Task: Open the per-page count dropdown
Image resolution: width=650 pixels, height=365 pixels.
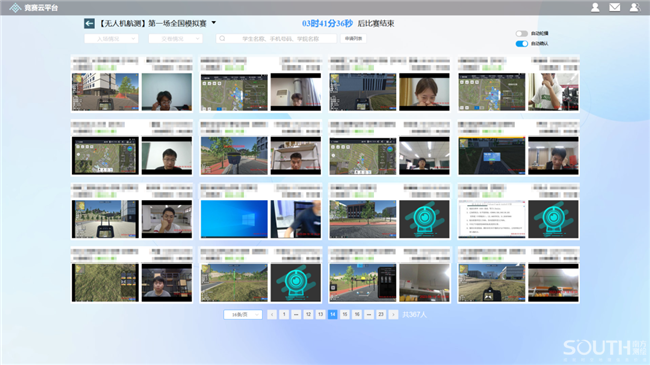Action: point(243,314)
